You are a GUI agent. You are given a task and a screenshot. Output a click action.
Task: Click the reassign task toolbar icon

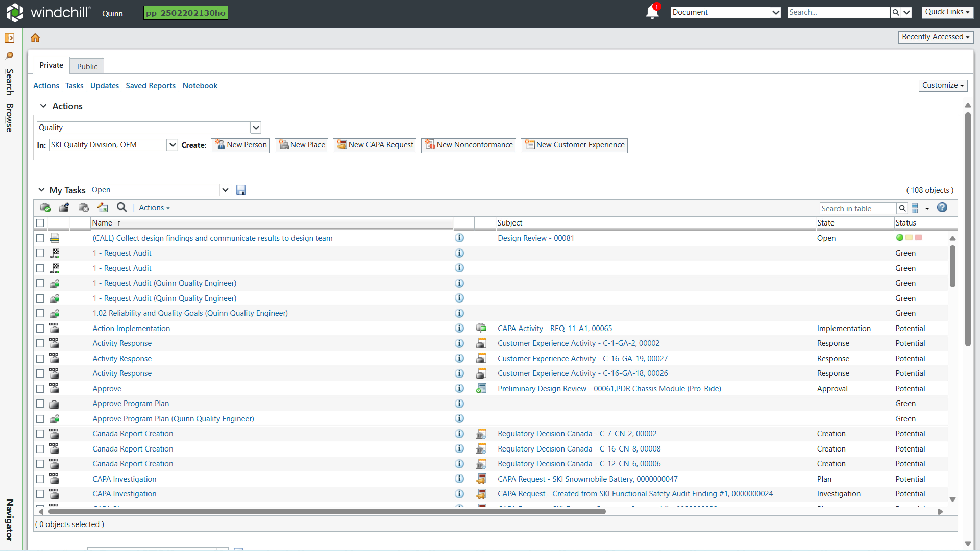pyautogui.click(x=64, y=208)
